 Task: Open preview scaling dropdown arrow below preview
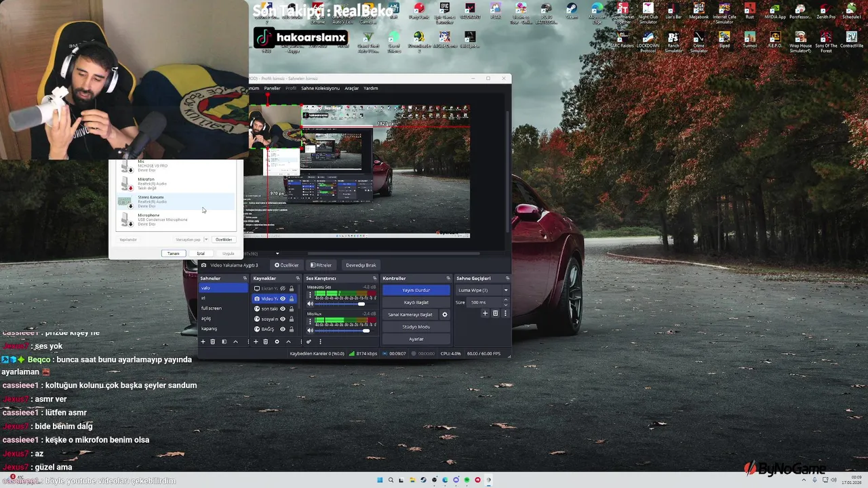pyautogui.click(x=277, y=253)
